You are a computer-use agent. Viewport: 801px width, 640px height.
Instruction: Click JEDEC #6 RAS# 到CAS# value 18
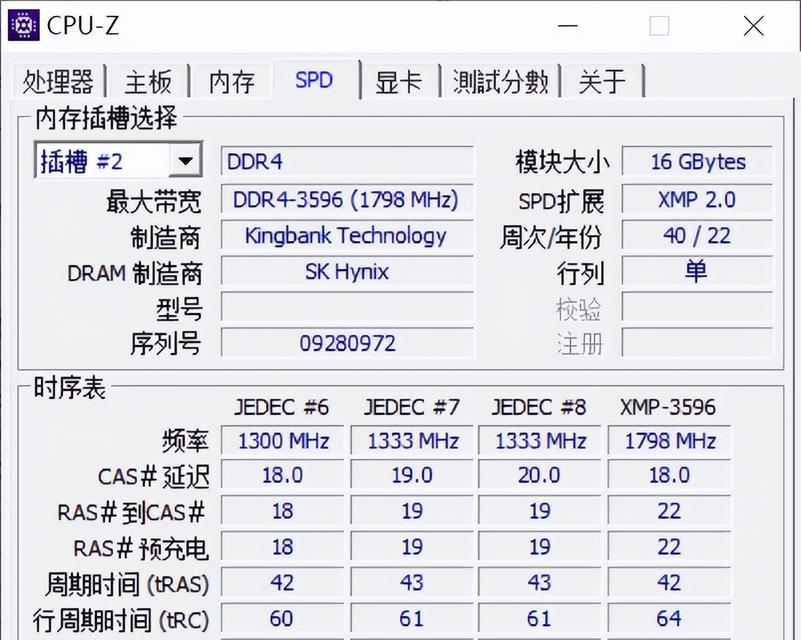click(282, 511)
